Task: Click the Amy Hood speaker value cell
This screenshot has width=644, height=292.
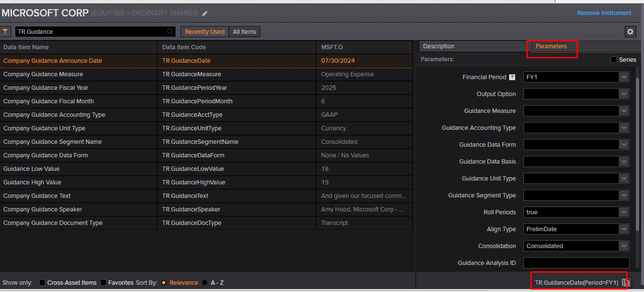Action: pos(364,209)
